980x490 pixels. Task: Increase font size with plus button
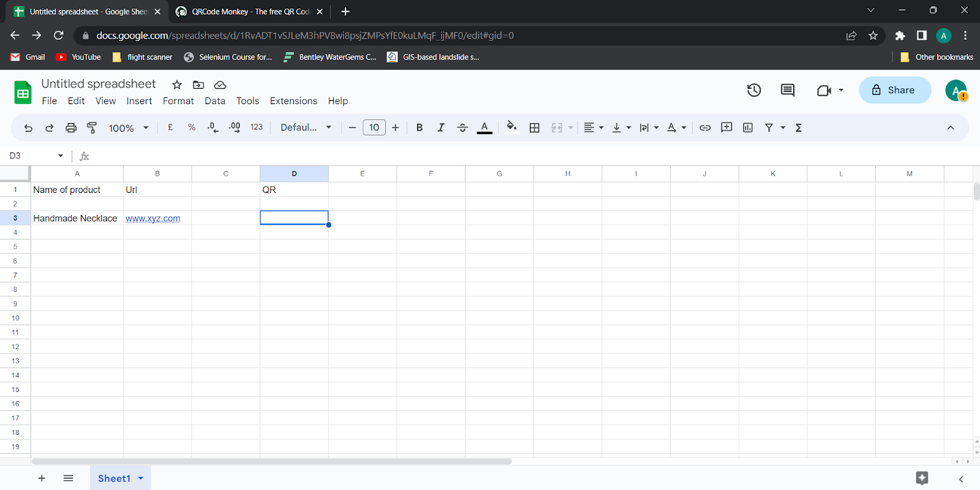[396, 127]
